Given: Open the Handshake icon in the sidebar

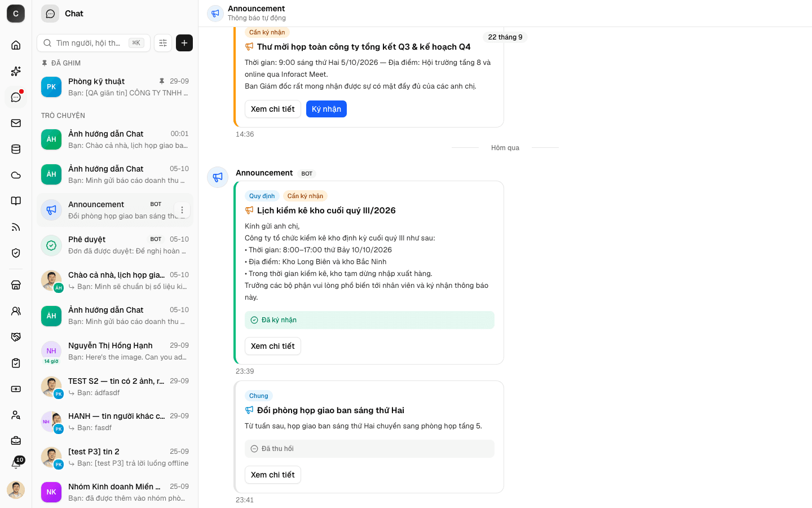Looking at the screenshot, I should 16,337.
